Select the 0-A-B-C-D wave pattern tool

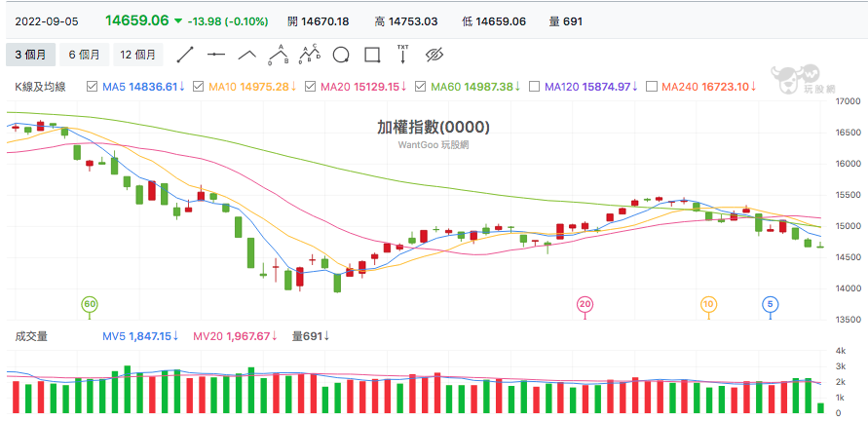click(x=310, y=55)
